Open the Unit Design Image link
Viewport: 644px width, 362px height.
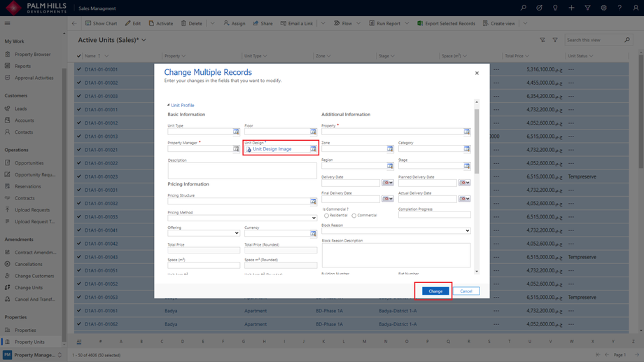tap(272, 149)
